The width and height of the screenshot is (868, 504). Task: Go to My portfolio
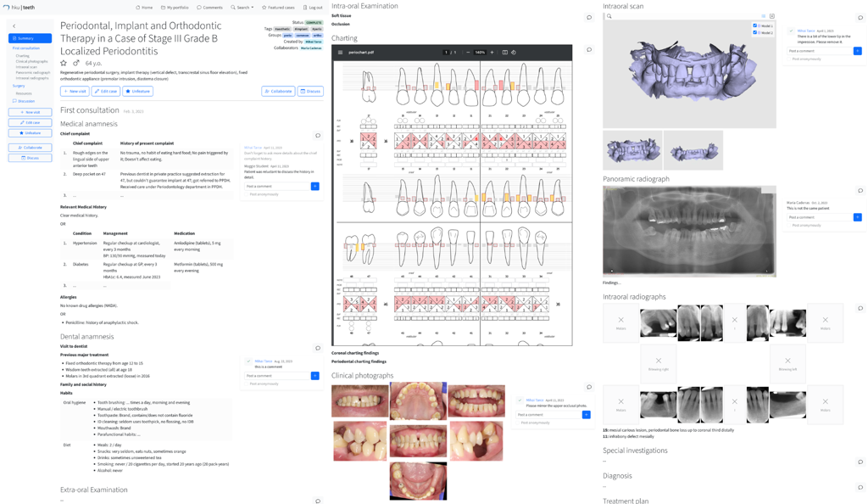[175, 8]
